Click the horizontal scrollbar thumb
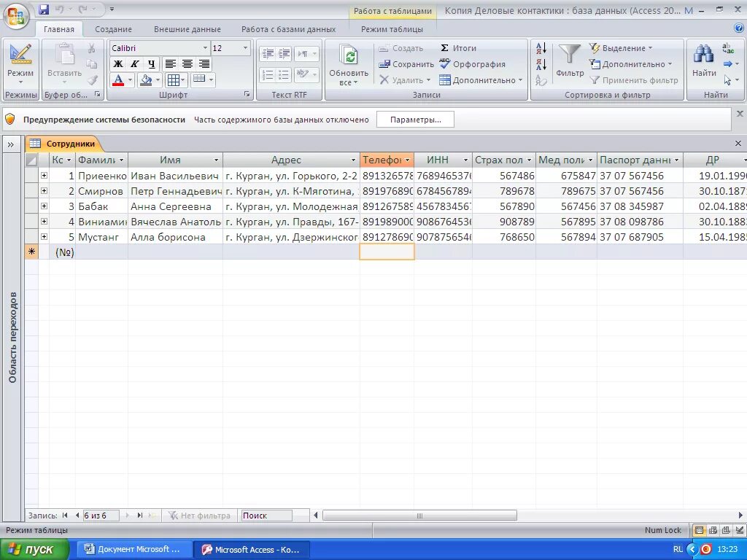 pos(419,516)
